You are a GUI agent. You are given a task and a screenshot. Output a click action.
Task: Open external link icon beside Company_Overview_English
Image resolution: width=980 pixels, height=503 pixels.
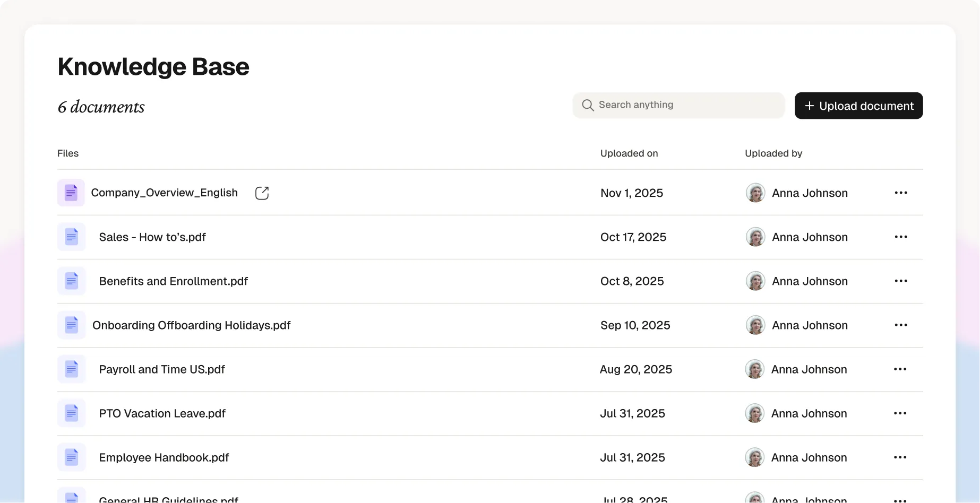[262, 193]
